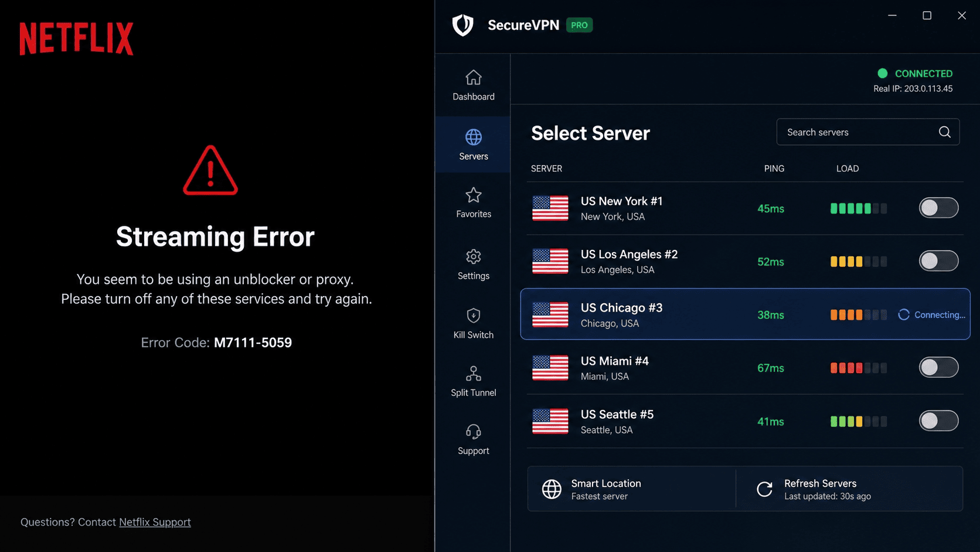This screenshot has height=552, width=980.
Task: Click the Seattle #5 load bar
Action: (859, 421)
